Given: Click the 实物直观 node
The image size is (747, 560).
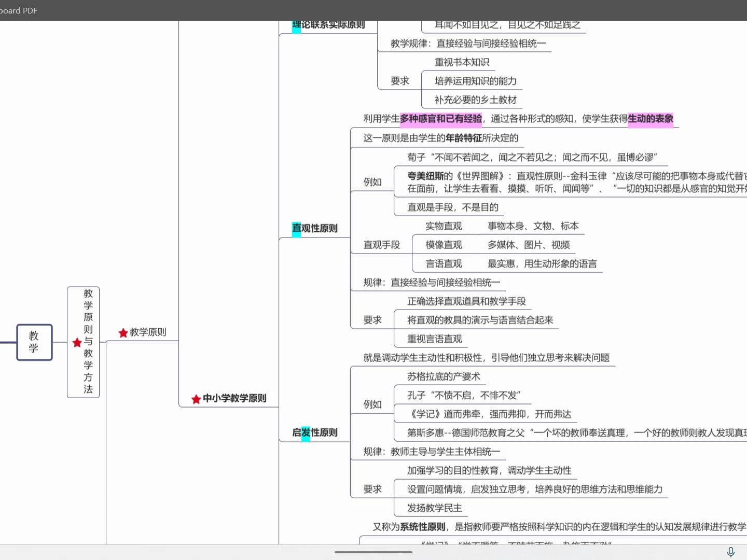Looking at the screenshot, I should (x=444, y=226).
